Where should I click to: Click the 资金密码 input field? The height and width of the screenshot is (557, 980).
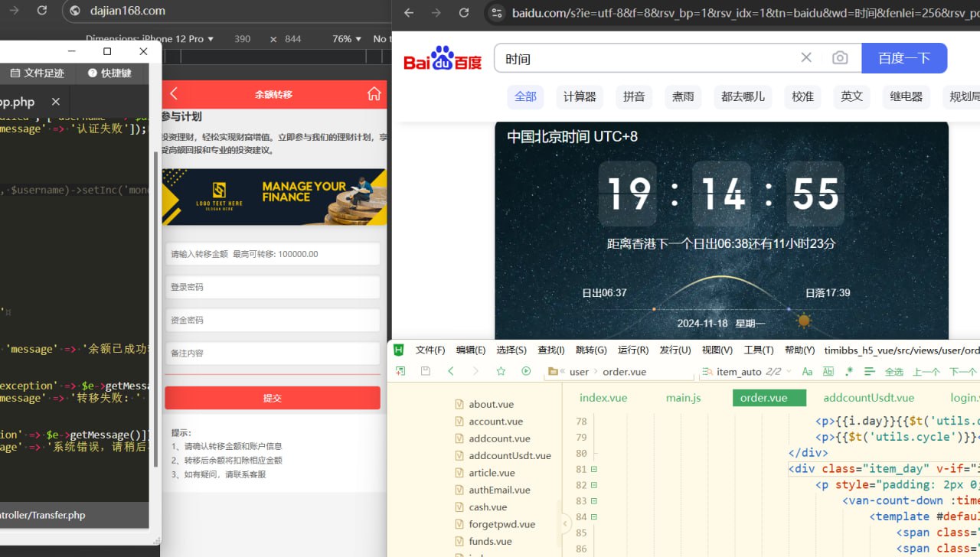(x=272, y=320)
